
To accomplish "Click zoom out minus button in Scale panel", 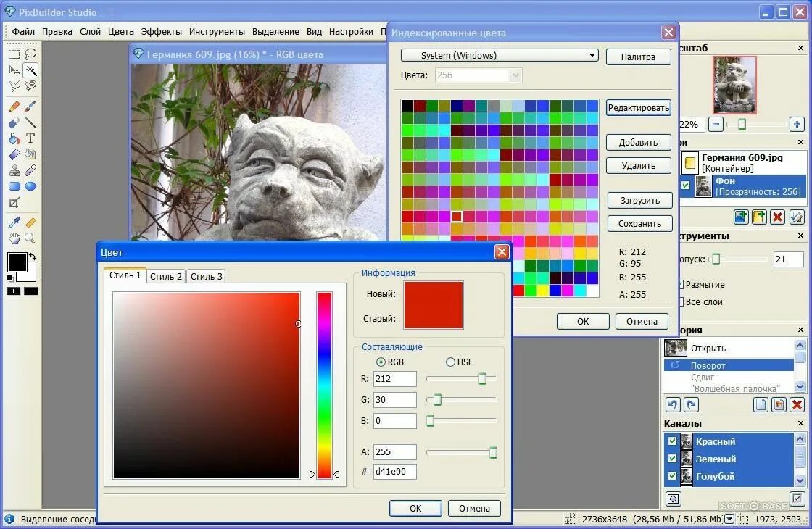I will 716,124.
